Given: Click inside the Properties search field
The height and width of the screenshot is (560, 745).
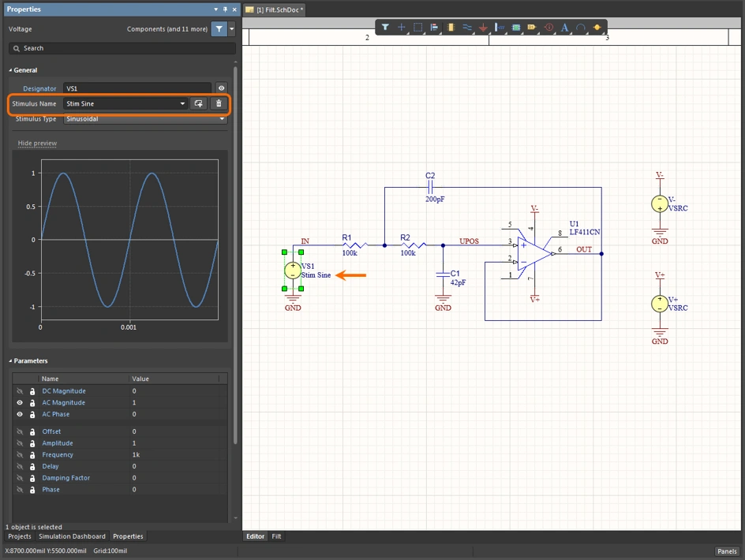Looking at the screenshot, I should click(x=118, y=48).
